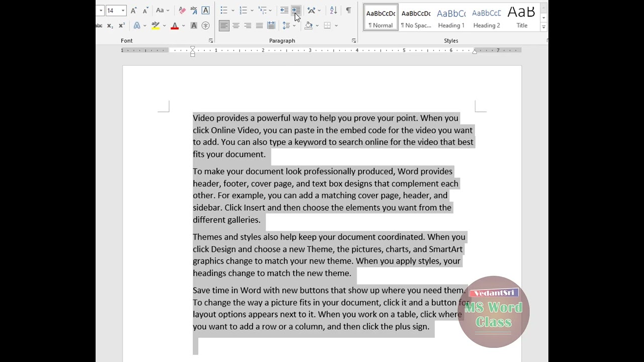
Task: Click the Line and Paragraph Spacing icon
Action: [x=286, y=26]
